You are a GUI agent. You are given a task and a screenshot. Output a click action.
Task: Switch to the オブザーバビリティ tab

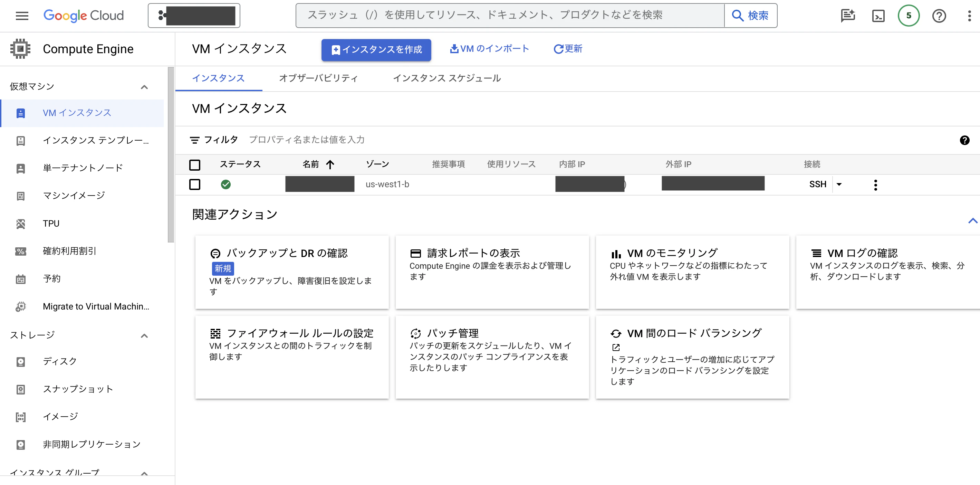tap(318, 78)
